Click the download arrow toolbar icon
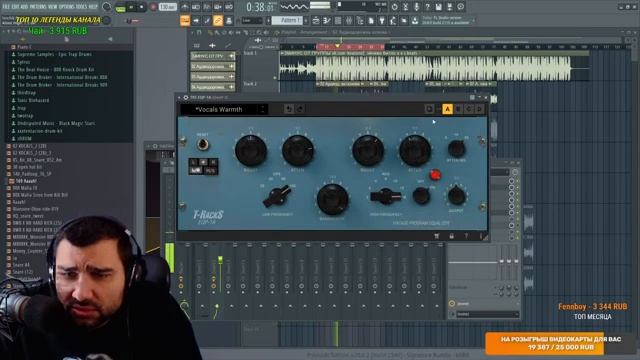The width and height of the screenshot is (640, 360). coord(415,20)
